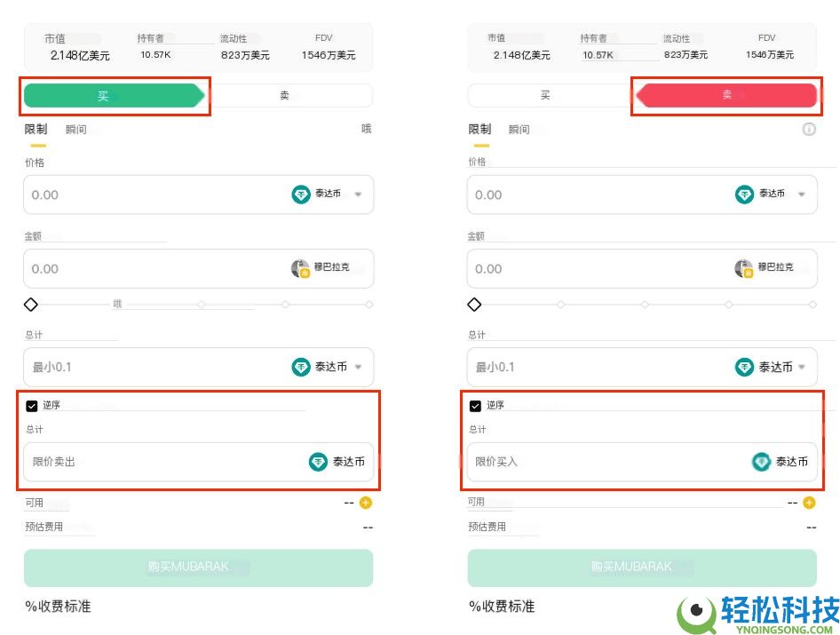Click the info icon beside 限制 on right panel
Viewport: 840px width, 635px height.
click(809, 129)
